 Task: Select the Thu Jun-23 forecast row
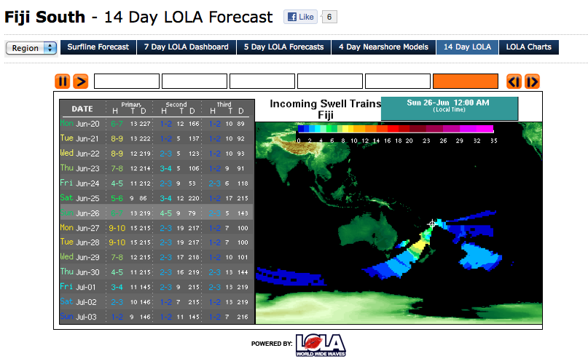[157, 168]
